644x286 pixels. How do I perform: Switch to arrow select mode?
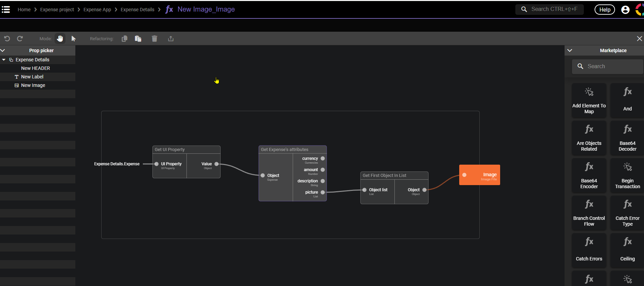73,39
